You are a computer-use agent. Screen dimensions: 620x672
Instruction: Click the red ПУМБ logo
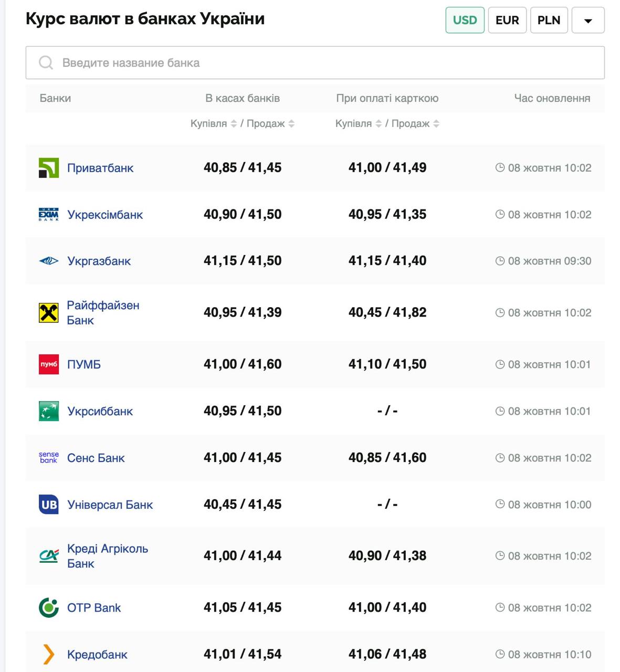[49, 364]
